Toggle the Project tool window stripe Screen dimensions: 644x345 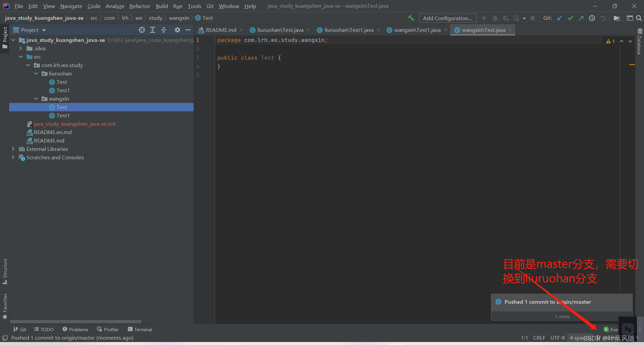pyautogui.click(x=5, y=38)
